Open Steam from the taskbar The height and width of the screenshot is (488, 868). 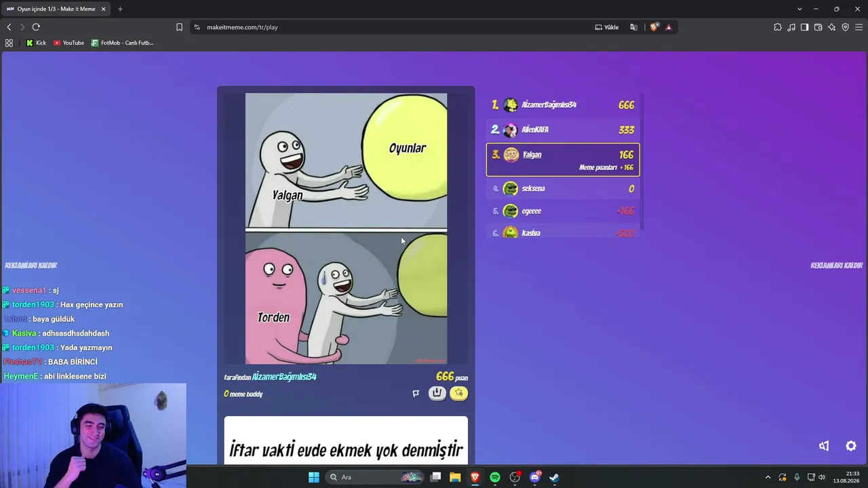[x=554, y=477]
